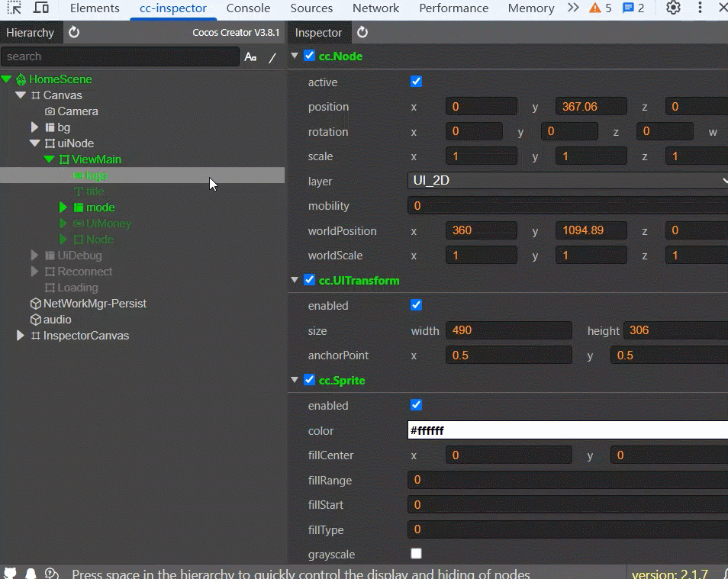
Task: Expand the InspectorCanvas node arrow
Action: point(20,335)
